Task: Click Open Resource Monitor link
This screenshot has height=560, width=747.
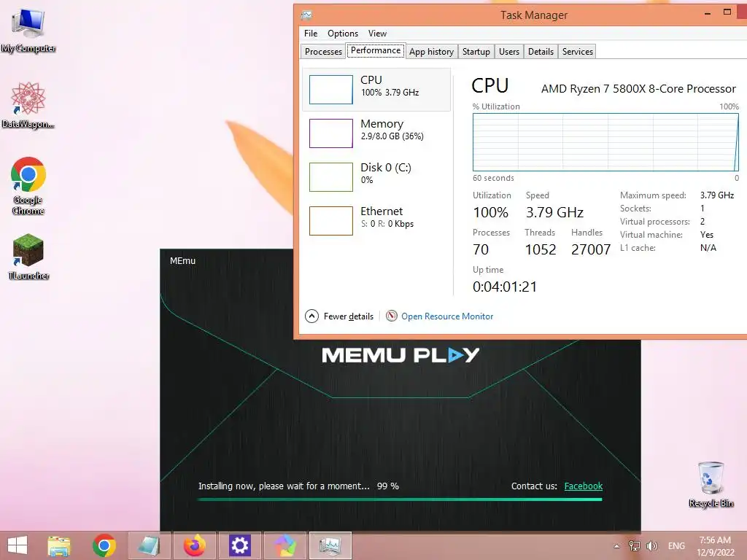Action: (x=447, y=316)
